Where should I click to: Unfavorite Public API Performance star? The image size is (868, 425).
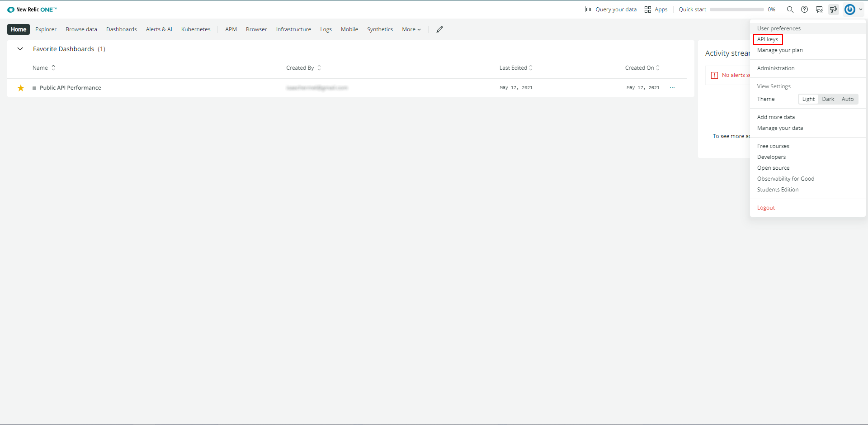tap(21, 88)
